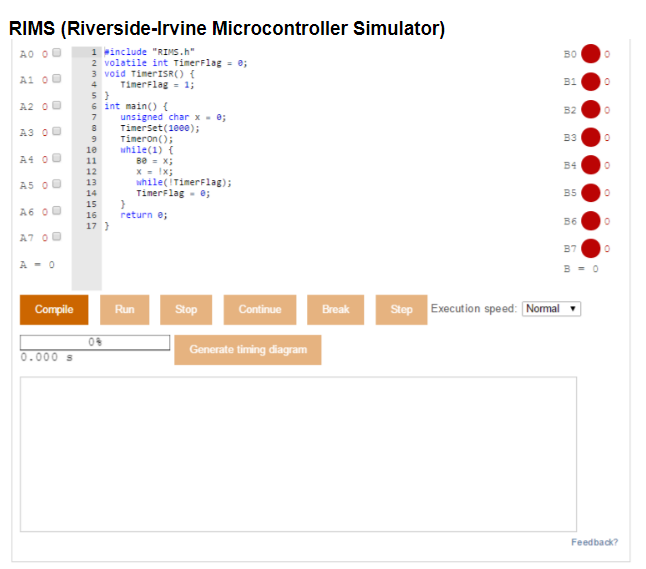Image resolution: width=646 pixels, height=569 pixels.
Task: Click the B7 red LED indicator
Action: 591,247
